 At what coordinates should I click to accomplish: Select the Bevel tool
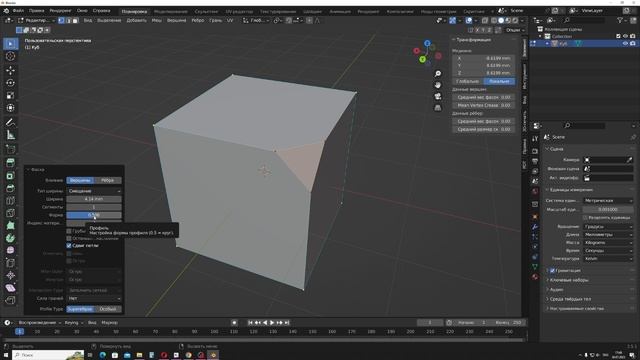pos(11,188)
